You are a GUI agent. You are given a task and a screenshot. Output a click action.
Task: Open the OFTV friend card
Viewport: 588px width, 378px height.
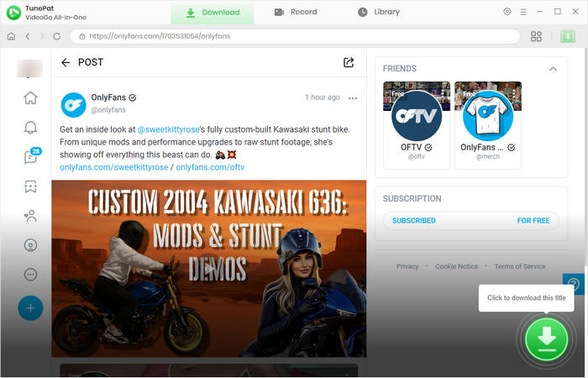tap(417, 124)
